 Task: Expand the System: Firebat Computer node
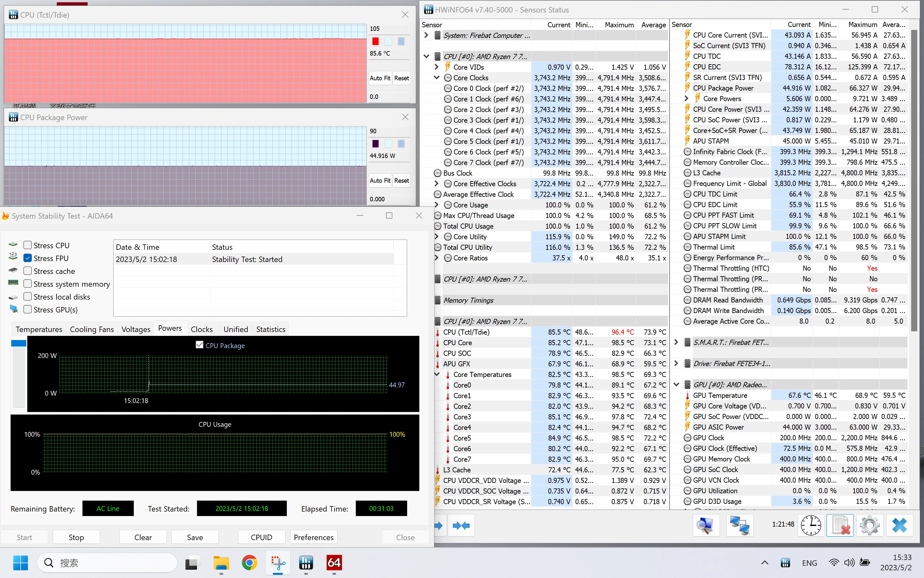(x=426, y=35)
